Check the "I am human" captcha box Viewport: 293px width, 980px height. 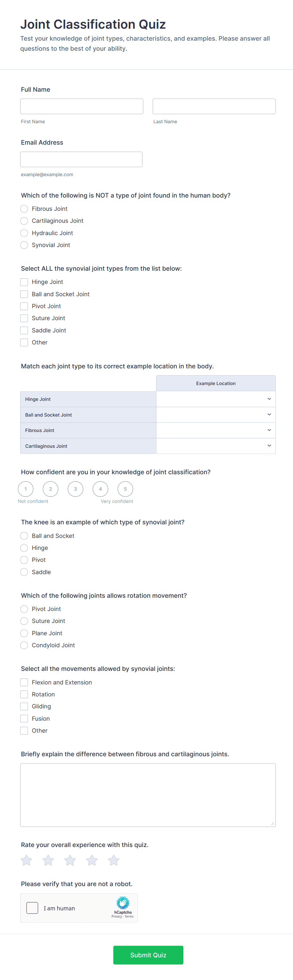(x=32, y=908)
